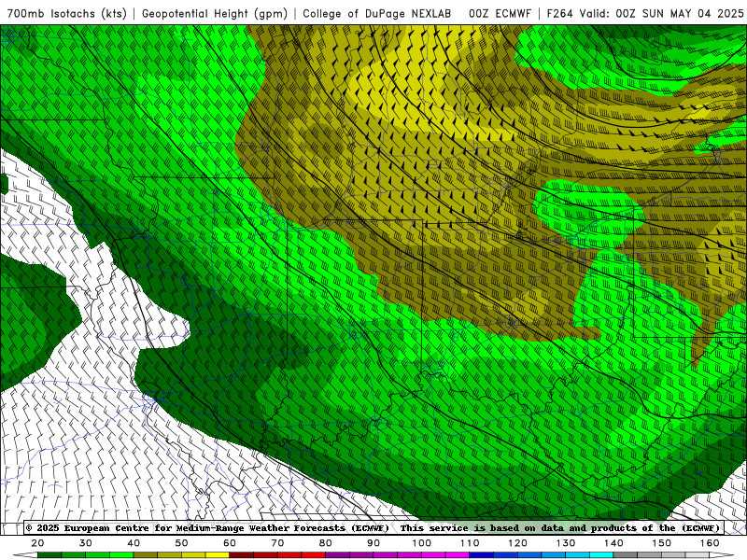The width and height of the screenshot is (747, 560).
Task: Click the legend value 150
Action: [662, 543]
